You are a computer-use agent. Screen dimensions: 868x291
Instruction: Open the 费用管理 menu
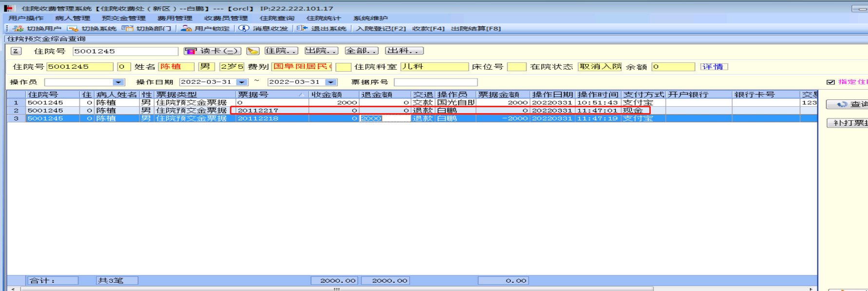click(x=175, y=18)
